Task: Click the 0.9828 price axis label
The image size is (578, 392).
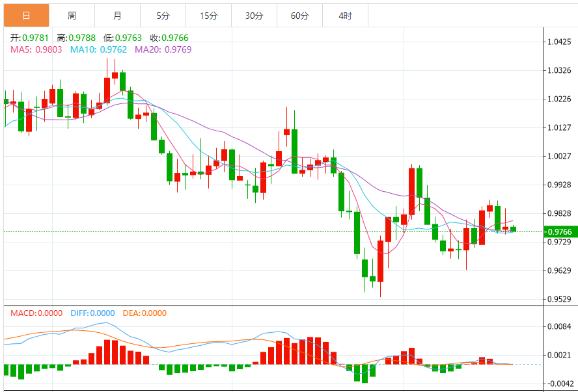Action: point(559,213)
